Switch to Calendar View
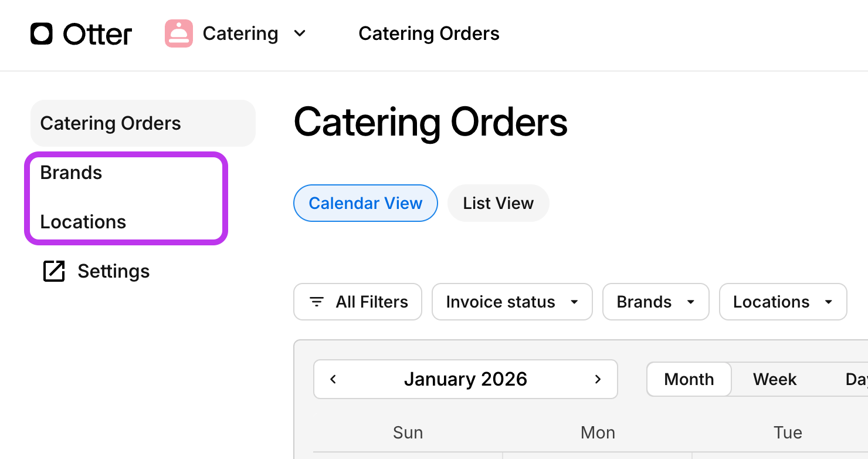Image resolution: width=868 pixels, height=459 pixels. (365, 203)
